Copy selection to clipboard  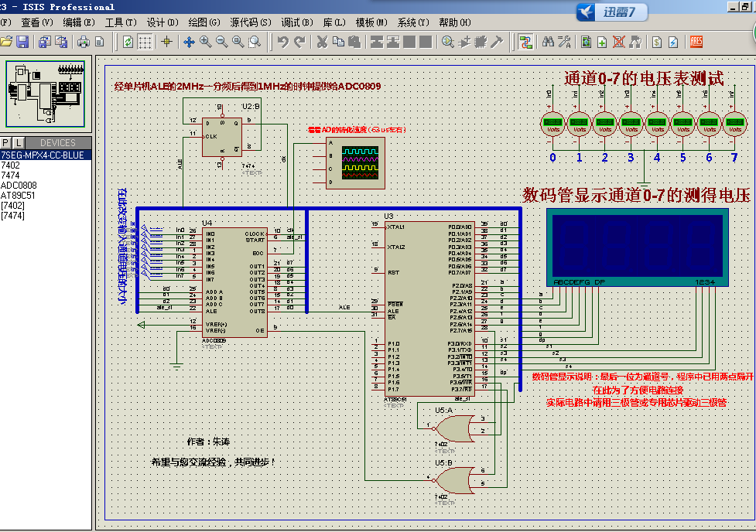[338, 42]
